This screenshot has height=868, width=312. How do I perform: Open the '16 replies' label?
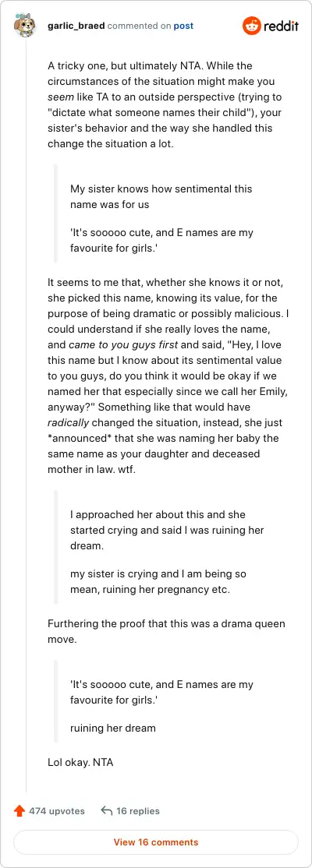tap(138, 811)
